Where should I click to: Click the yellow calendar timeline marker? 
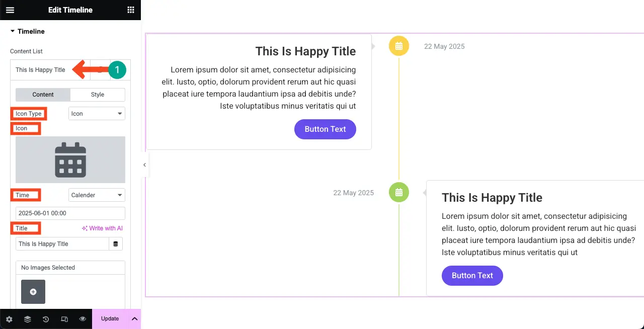399,46
